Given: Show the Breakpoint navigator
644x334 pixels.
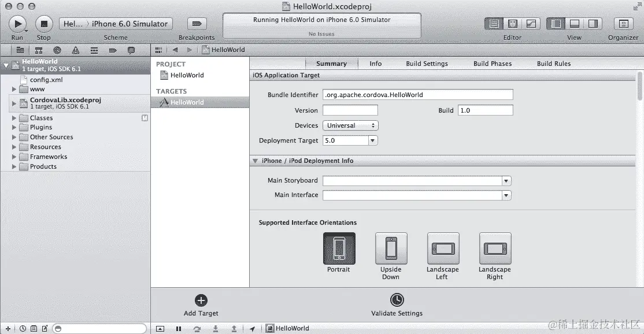Looking at the screenshot, I should pos(112,50).
